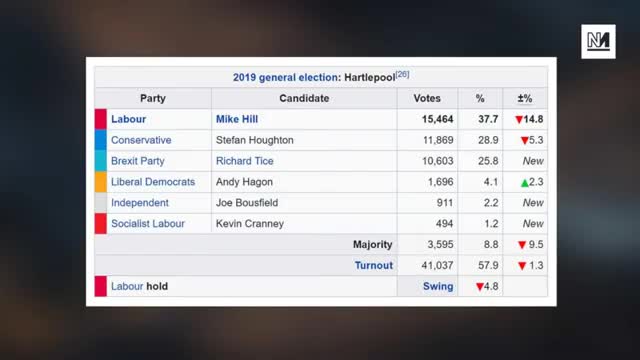Click the red down arrow beside 1.3
This screenshot has width=640, height=360.
pyautogui.click(x=522, y=266)
